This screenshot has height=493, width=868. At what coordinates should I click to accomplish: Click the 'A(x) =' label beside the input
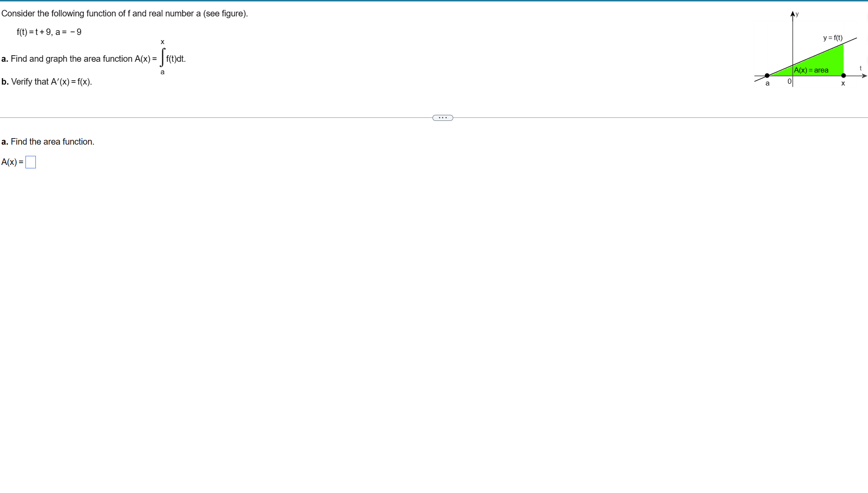point(12,162)
